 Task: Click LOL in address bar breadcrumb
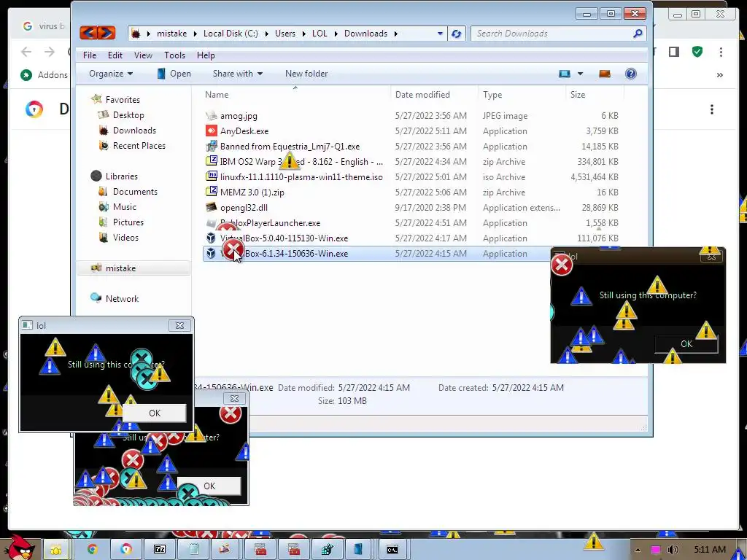coord(320,34)
